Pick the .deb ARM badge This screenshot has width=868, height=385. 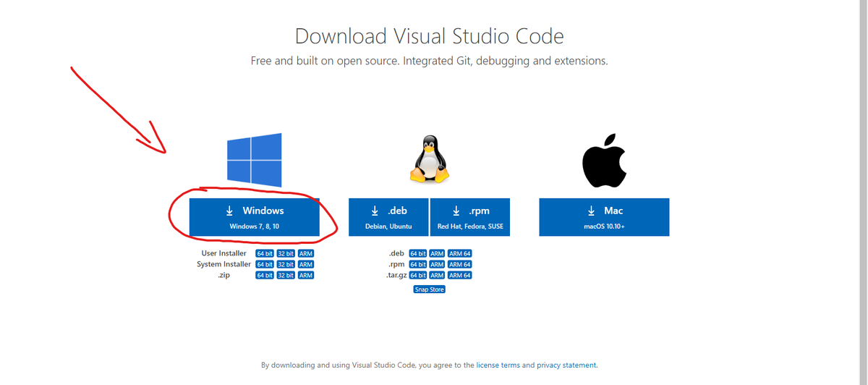coord(437,253)
